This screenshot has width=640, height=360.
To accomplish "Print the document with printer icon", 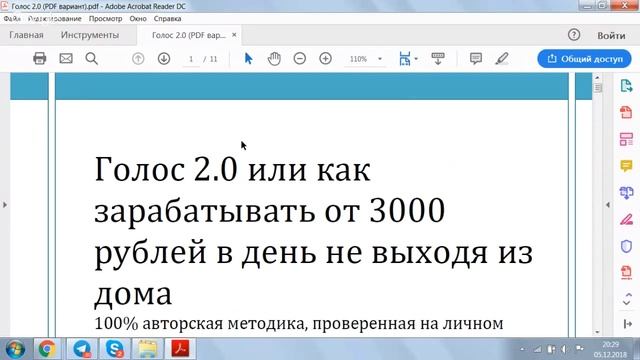I will tap(40, 59).
